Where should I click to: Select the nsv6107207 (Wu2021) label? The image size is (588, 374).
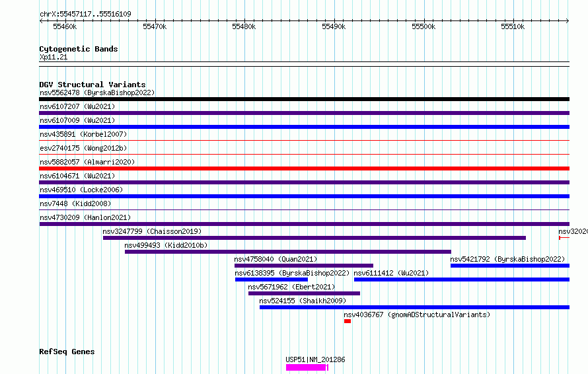point(77,106)
